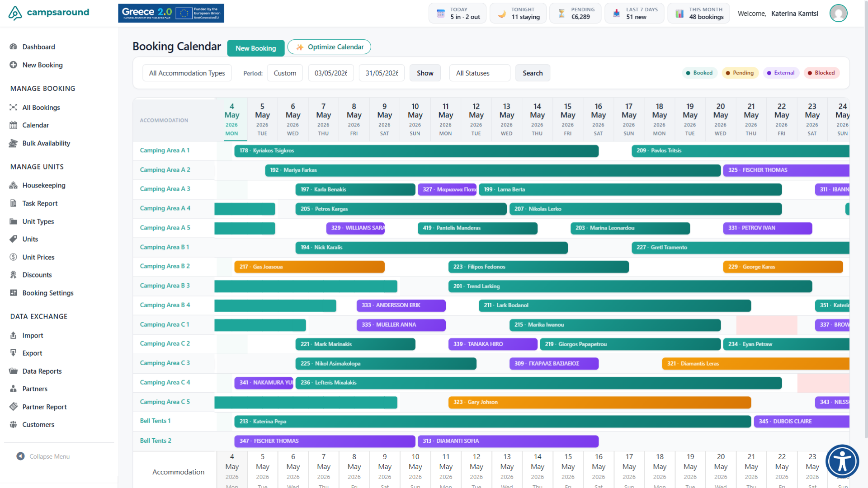Image resolution: width=868 pixels, height=488 pixels.
Task: Open Camping Area A 1 link
Action: (165, 150)
